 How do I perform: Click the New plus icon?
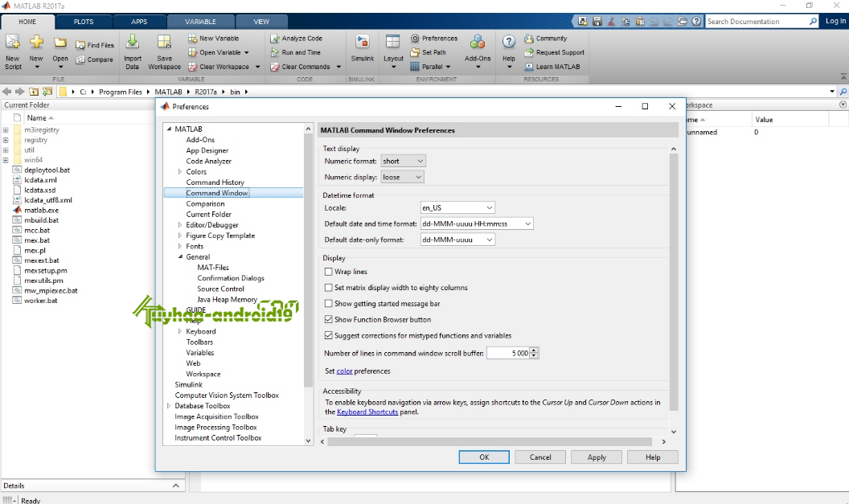coord(36,43)
